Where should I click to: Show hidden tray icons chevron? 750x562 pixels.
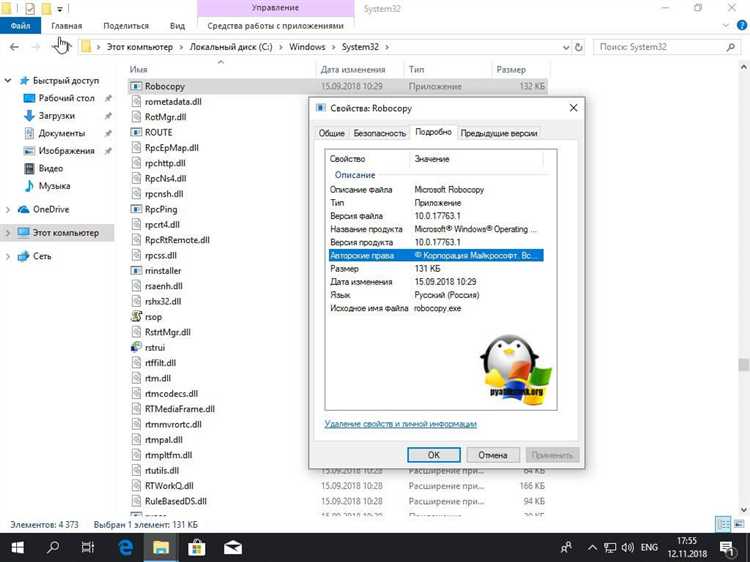click(x=592, y=548)
